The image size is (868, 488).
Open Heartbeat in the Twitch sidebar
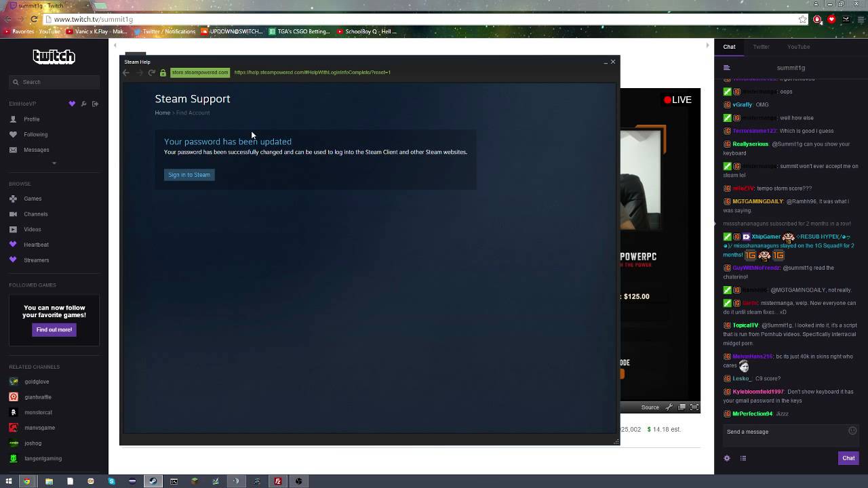tap(36, 245)
